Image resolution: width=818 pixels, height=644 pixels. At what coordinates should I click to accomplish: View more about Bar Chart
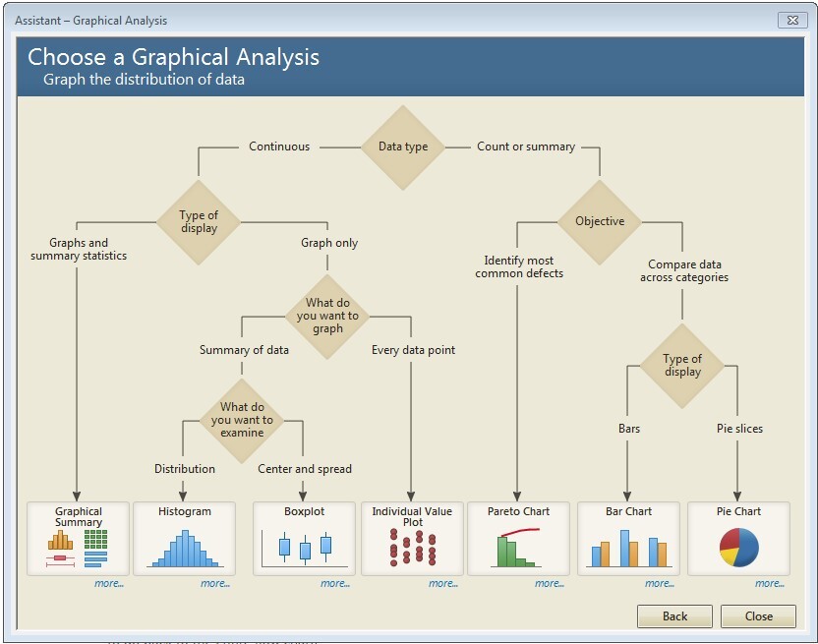[x=660, y=584]
